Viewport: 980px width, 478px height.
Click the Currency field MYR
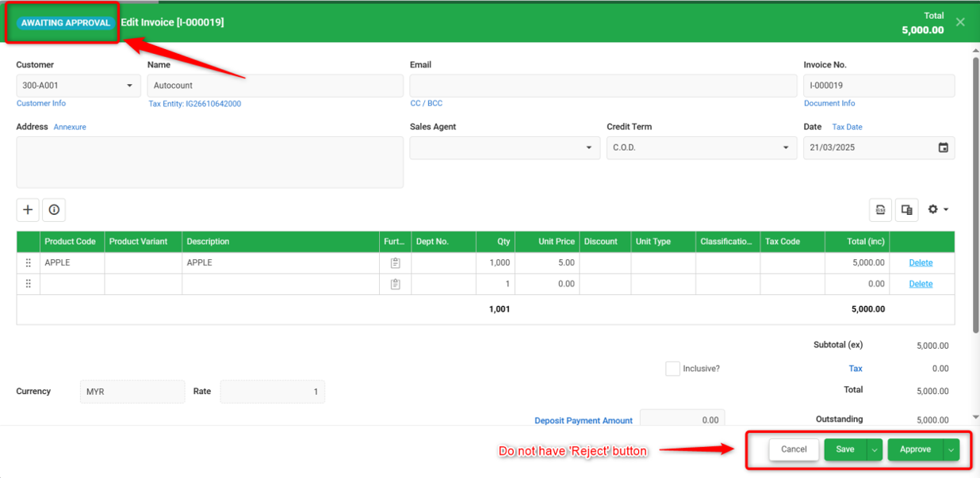tap(132, 392)
